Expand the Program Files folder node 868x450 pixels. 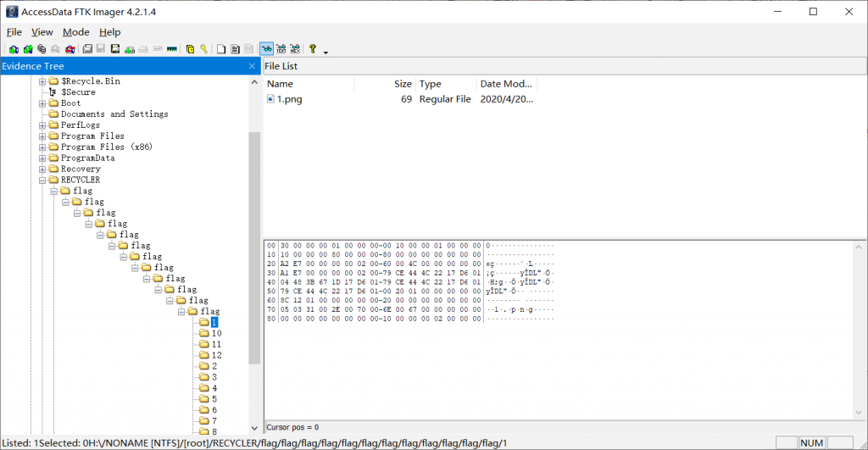point(42,136)
